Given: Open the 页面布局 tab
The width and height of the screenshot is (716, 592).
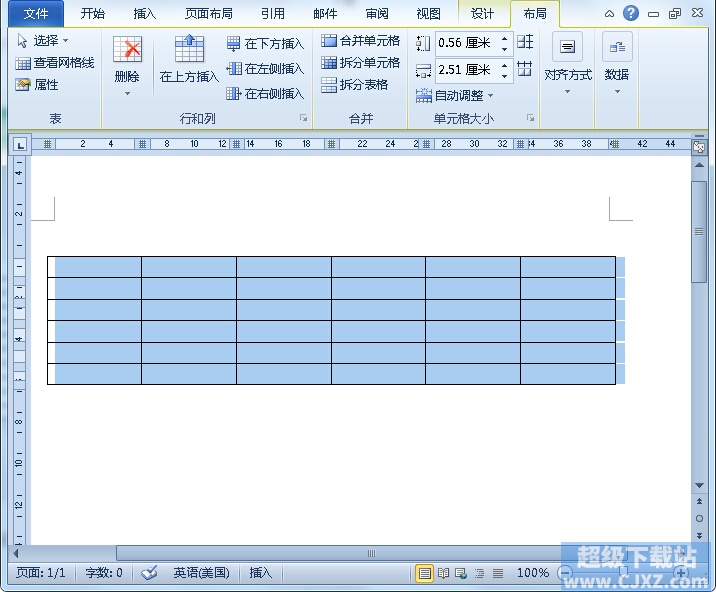Looking at the screenshot, I should point(208,14).
